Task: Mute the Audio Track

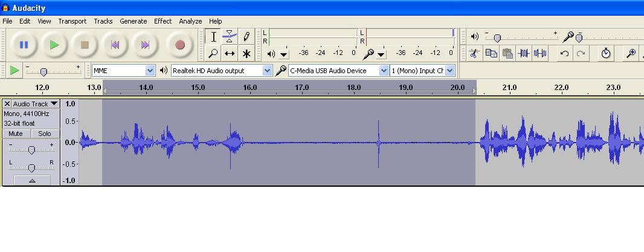Action: coord(16,134)
